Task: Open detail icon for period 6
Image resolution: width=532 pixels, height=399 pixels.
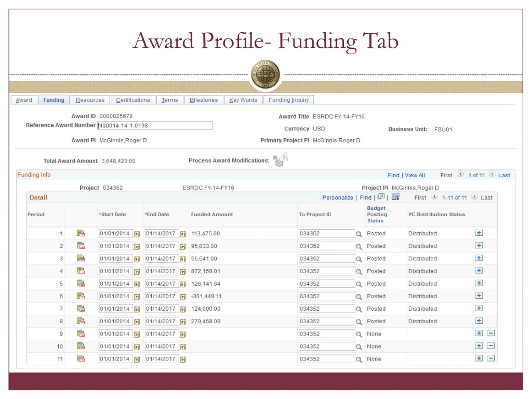Action: [81, 296]
